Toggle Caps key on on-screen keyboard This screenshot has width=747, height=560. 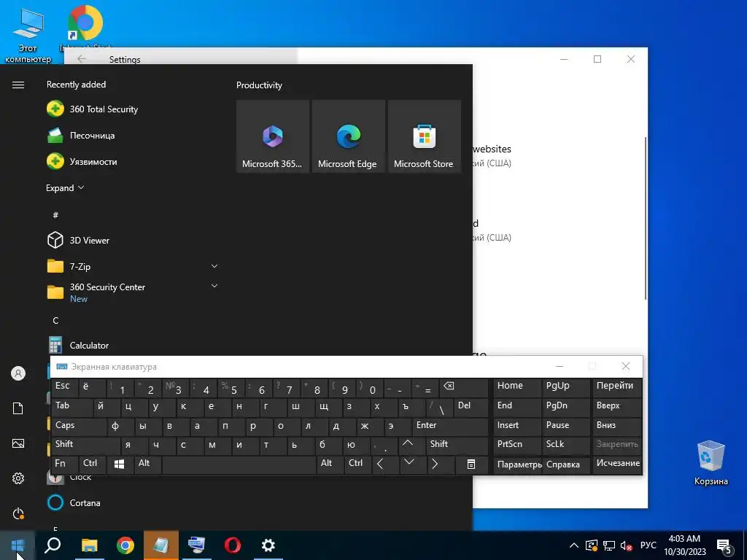click(79, 426)
